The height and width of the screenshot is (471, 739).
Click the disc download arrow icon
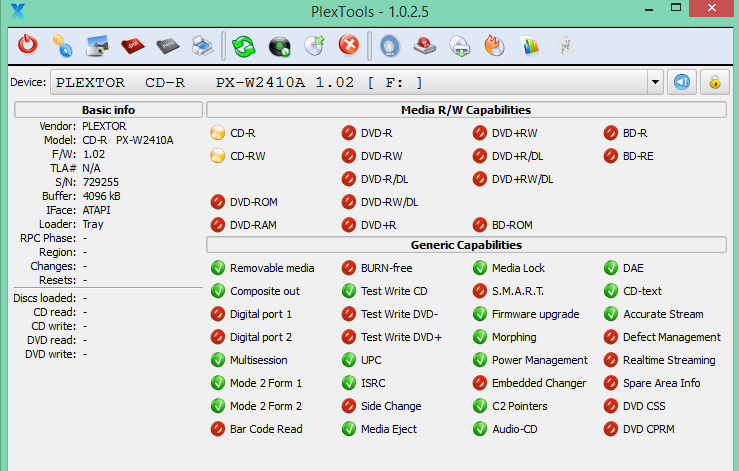click(x=460, y=46)
